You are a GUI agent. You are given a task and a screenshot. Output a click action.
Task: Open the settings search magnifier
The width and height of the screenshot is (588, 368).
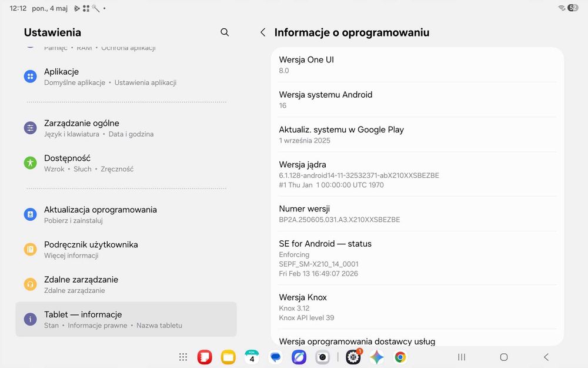pyautogui.click(x=225, y=32)
